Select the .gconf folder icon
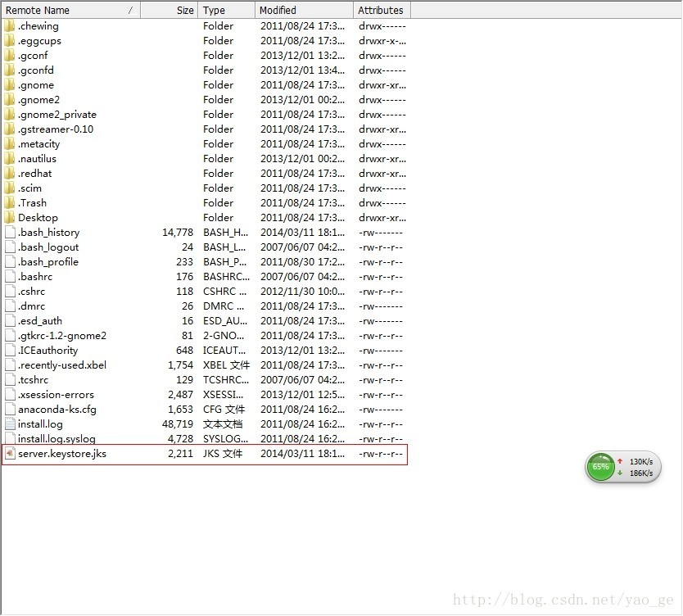This screenshot has height=616, width=683. (x=10, y=56)
